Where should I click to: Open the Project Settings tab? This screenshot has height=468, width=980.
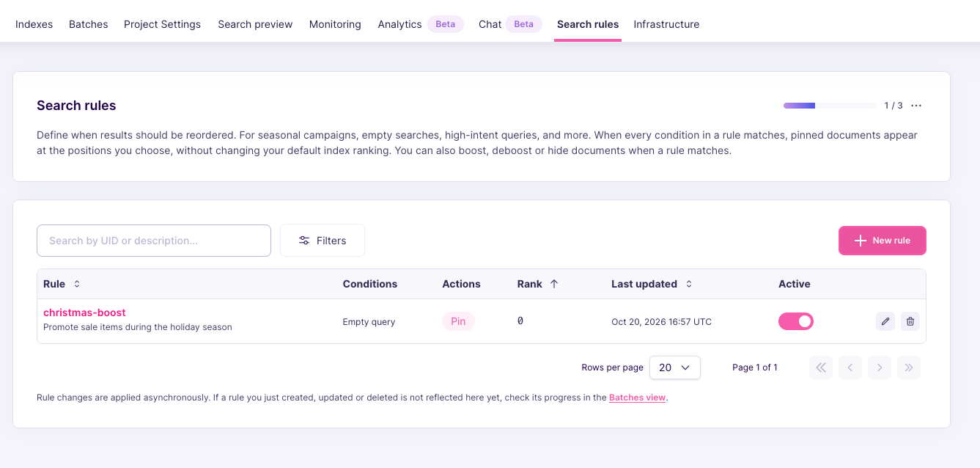pos(162,24)
